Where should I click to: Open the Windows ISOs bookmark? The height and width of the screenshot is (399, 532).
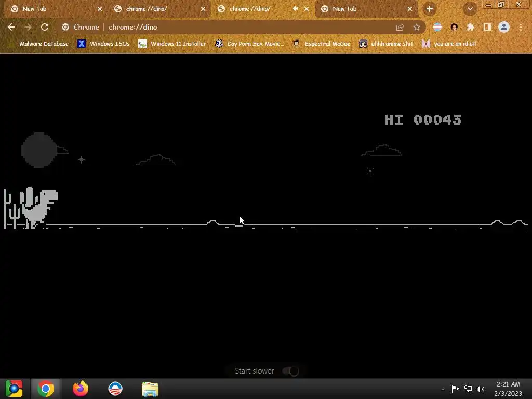(x=103, y=44)
